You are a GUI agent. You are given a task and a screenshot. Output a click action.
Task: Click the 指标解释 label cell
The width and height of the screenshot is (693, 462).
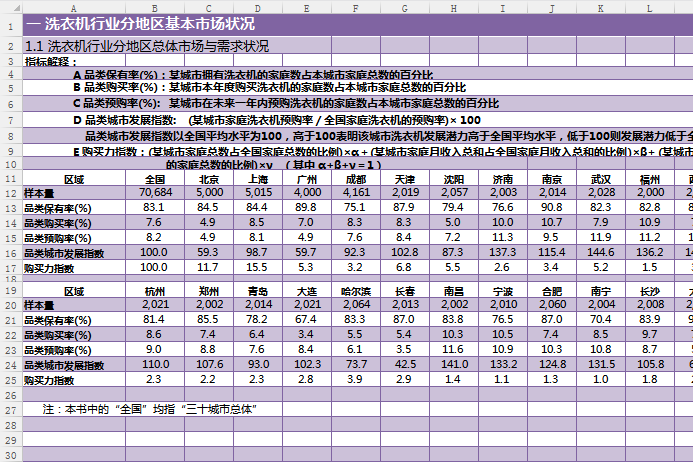point(48,61)
